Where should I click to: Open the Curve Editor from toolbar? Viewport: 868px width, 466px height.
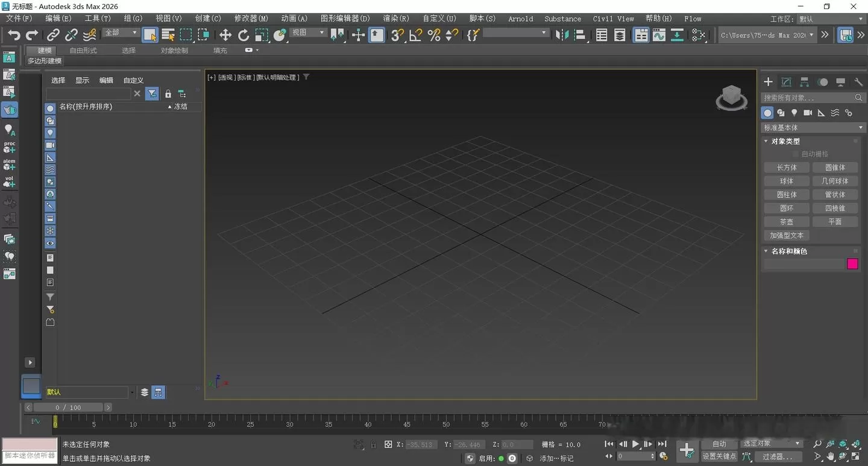(659, 35)
